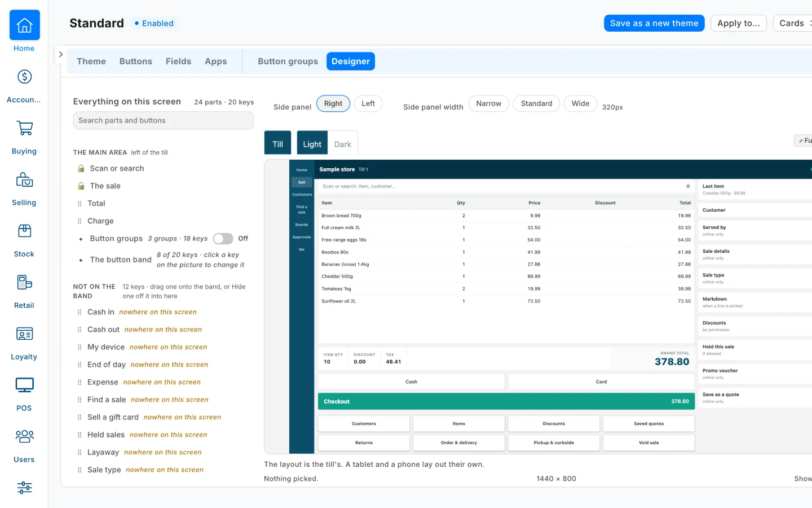Choose Standard side panel width
This screenshot has height=508, width=812.
[537, 104]
